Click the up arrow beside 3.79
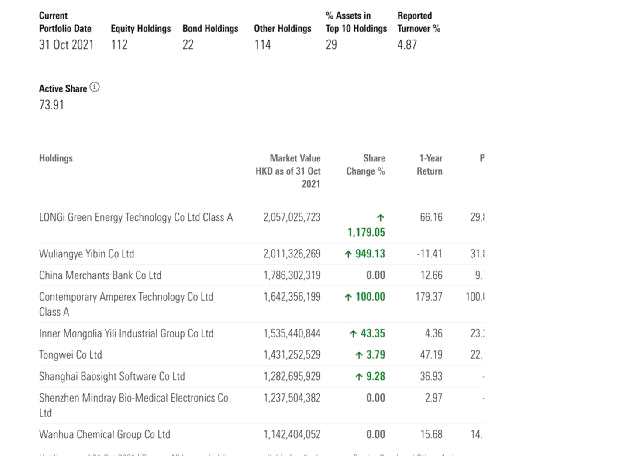This screenshot has width=624, height=456. click(x=358, y=355)
